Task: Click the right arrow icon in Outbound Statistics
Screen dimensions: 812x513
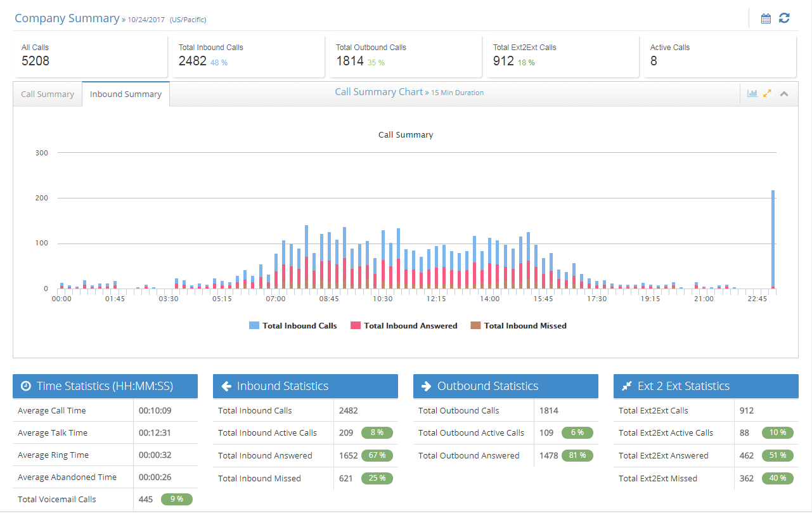Action: (426, 386)
